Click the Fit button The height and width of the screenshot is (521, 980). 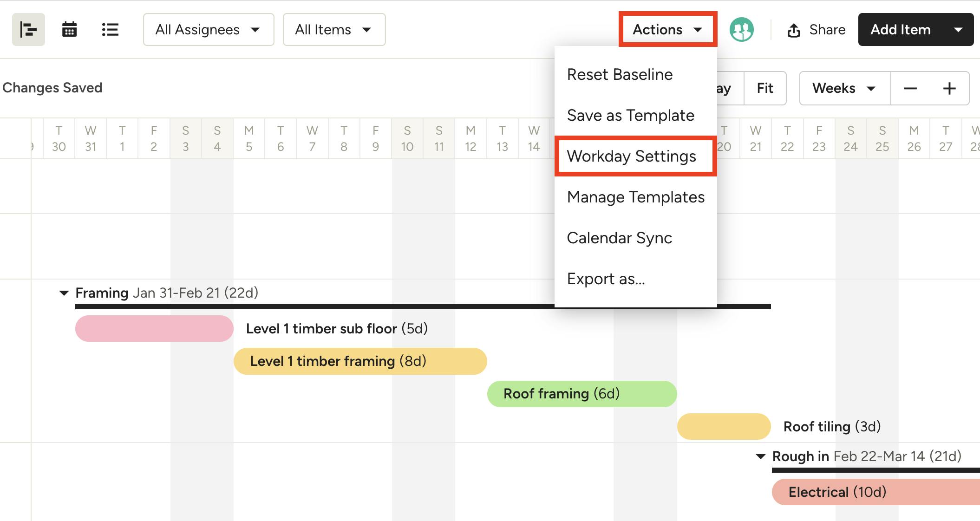(x=765, y=88)
